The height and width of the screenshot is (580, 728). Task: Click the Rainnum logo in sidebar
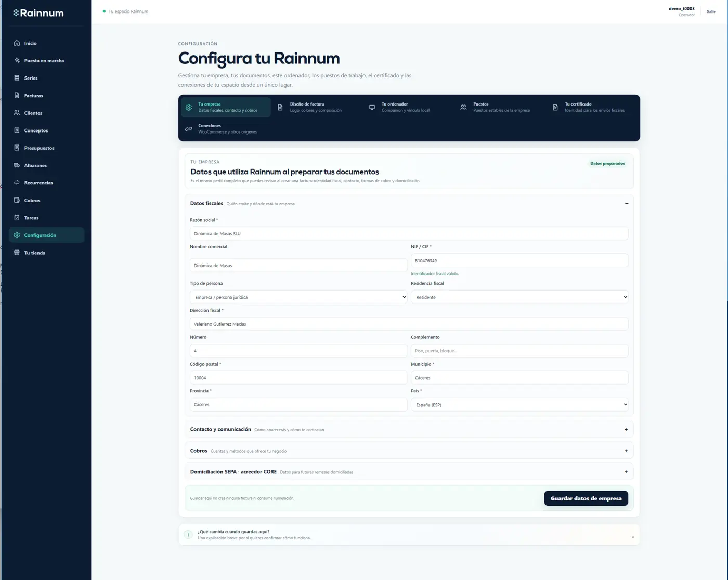point(38,13)
